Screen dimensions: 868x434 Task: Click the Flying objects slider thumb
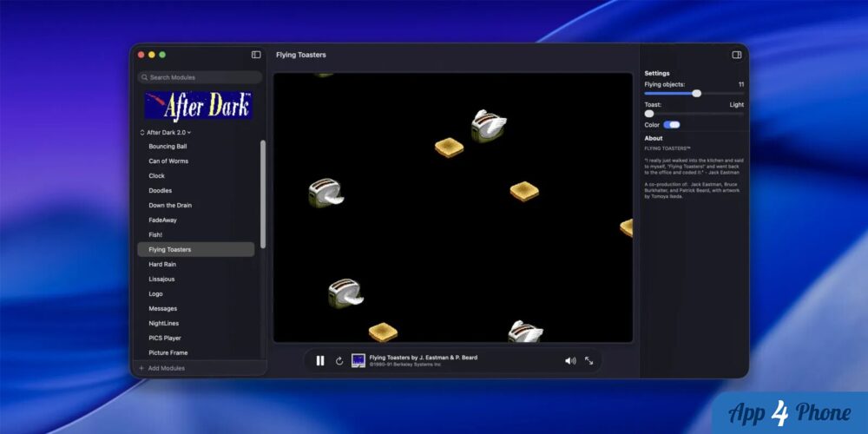click(x=696, y=94)
